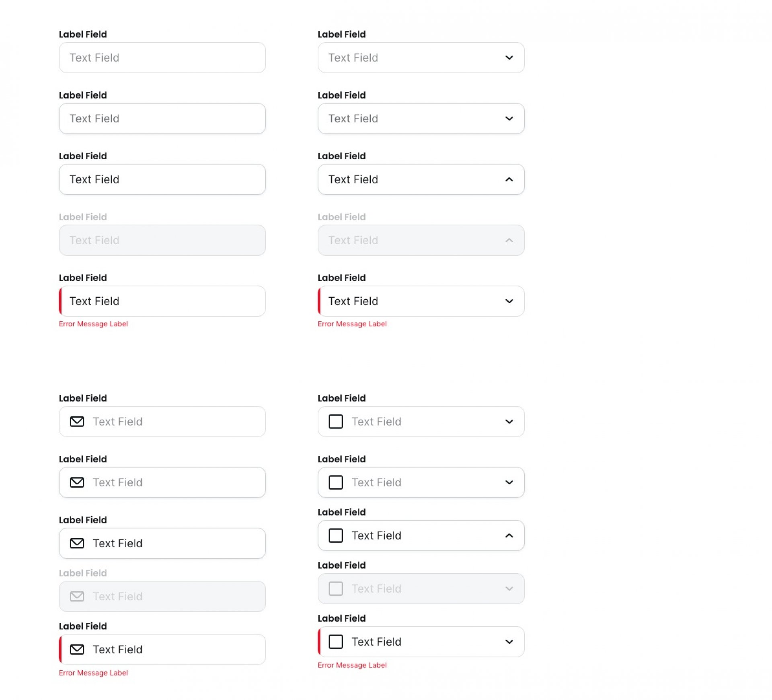772x700 pixels.
Task: Click 'Label Field' above error envelope field
Action: pos(83,626)
